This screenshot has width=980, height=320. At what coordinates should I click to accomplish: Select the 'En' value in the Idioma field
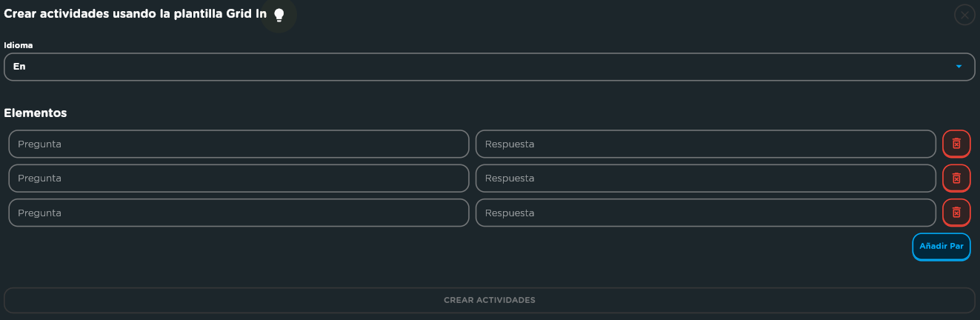pos(19,67)
